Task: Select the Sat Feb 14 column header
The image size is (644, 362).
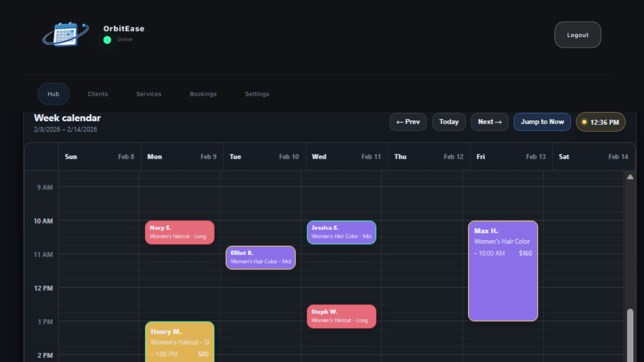Action: (x=594, y=157)
